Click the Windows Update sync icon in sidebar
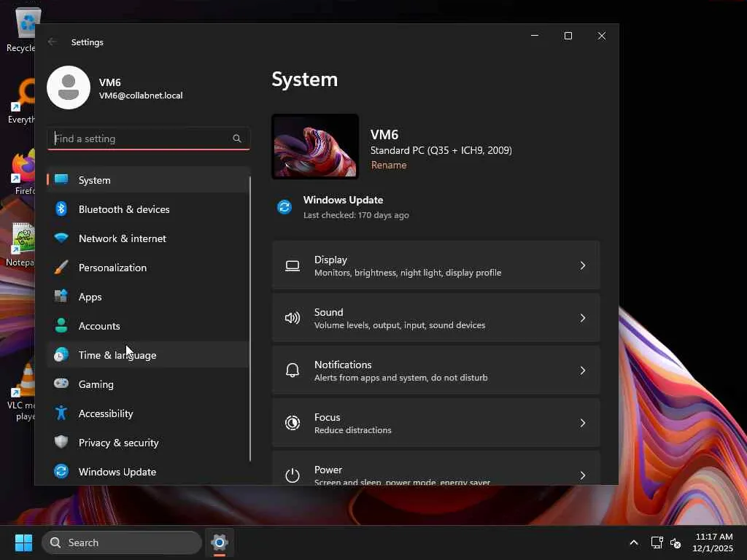Viewport: 747px width, 560px height. [x=61, y=472]
